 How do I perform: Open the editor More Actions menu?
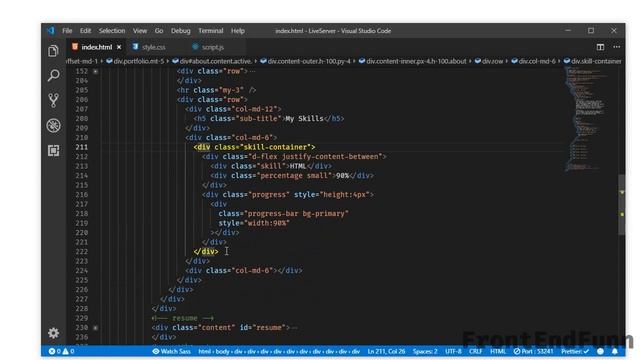click(x=616, y=47)
